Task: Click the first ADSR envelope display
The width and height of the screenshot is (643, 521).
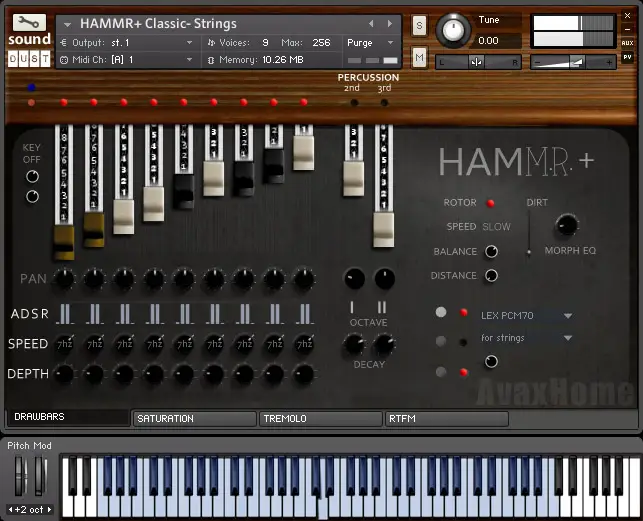Action: pos(64,315)
